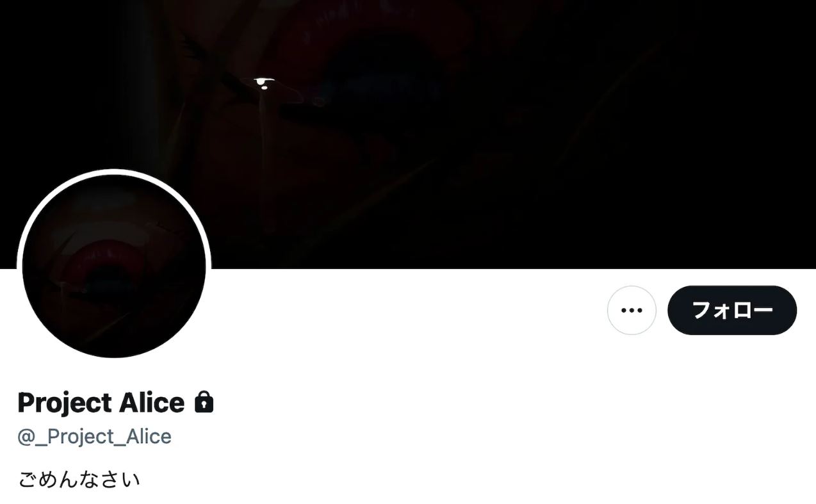Click the padlock protected-account icon
816x504 pixels.
pos(204,402)
